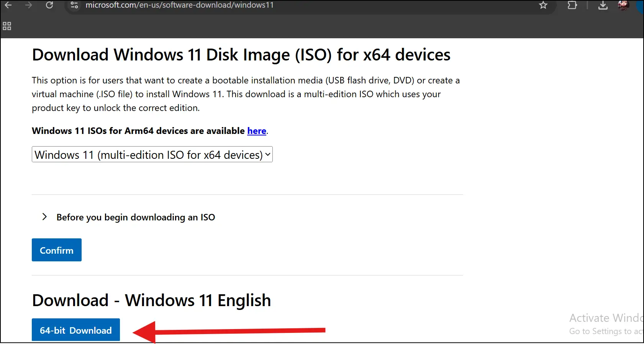Open the browser downloads tray icon
Screen dimensions: 644x344
pyautogui.click(x=603, y=5)
